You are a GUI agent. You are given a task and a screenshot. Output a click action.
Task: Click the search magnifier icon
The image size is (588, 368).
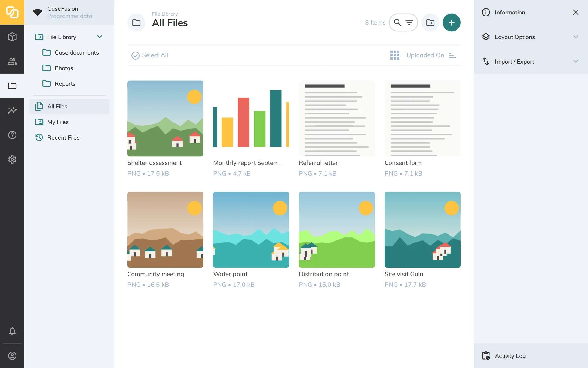tap(398, 23)
